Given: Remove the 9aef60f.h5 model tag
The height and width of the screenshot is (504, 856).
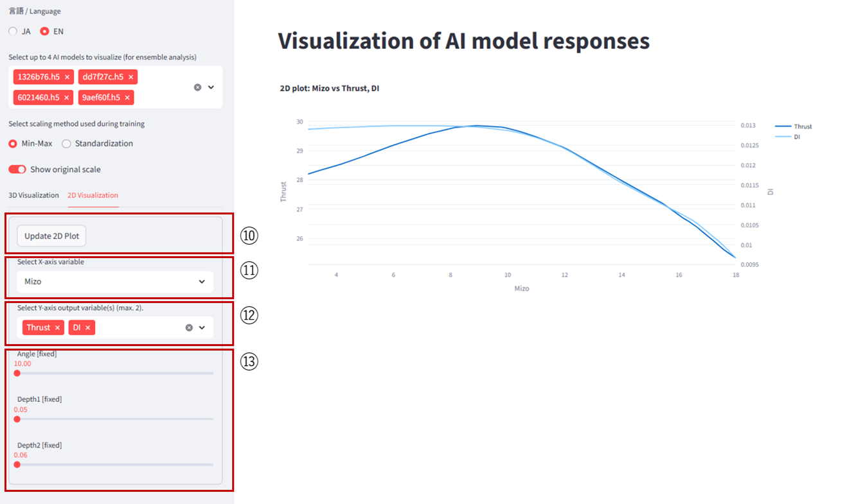Looking at the screenshot, I should pos(127,98).
